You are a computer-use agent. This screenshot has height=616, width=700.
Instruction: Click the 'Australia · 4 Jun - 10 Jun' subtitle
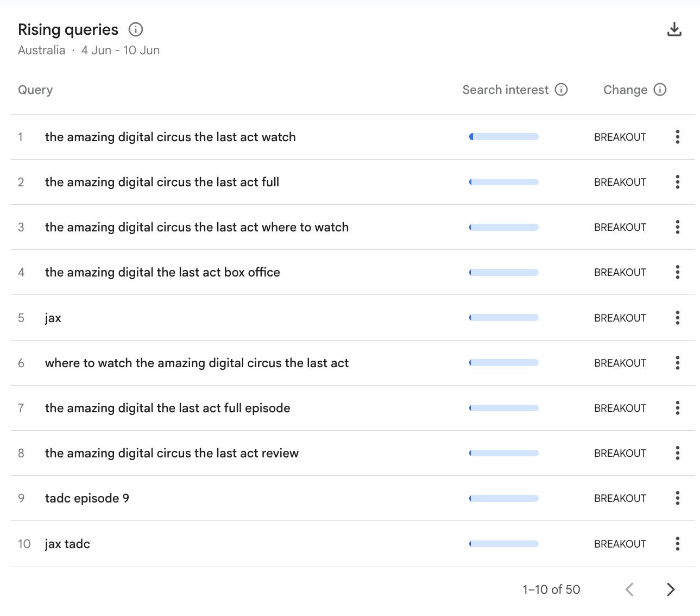coord(89,50)
